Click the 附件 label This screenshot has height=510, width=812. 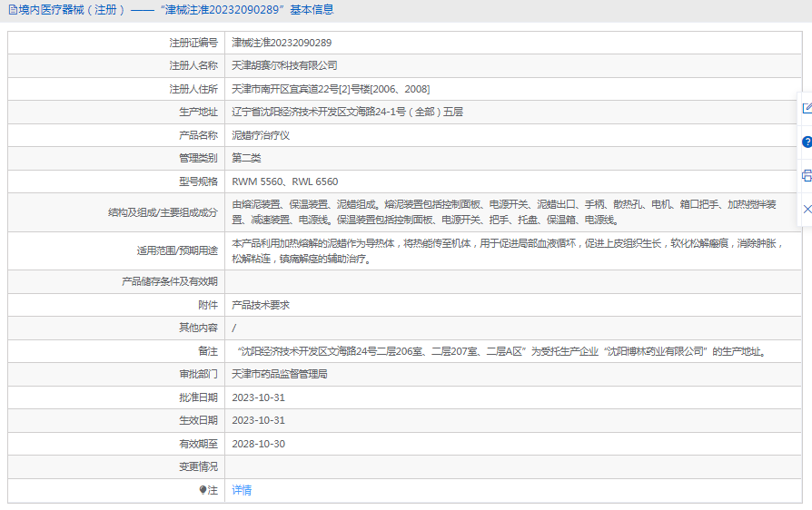click(208, 305)
